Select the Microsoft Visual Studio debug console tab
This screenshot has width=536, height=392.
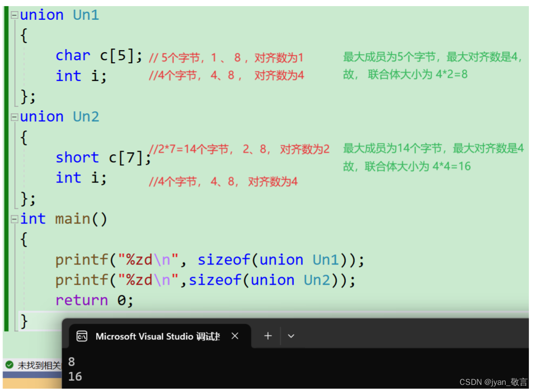point(160,336)
